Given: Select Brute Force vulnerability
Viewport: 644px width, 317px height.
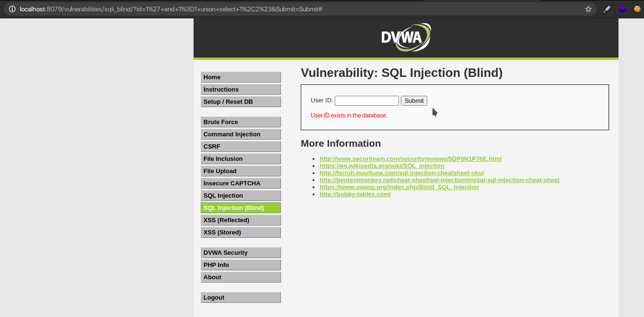Looking at the screenshot, I should [241, 122].
